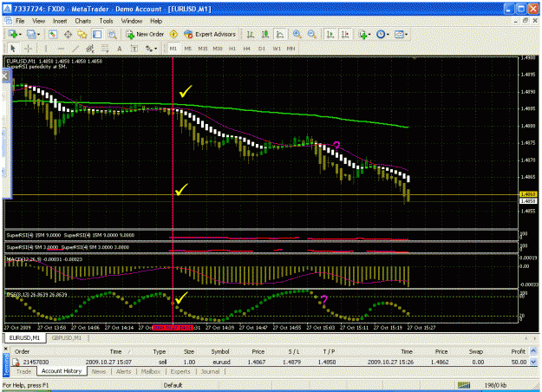The image size is (542, 392).
Task: Click the New Order button
Action: pos(145,34)
